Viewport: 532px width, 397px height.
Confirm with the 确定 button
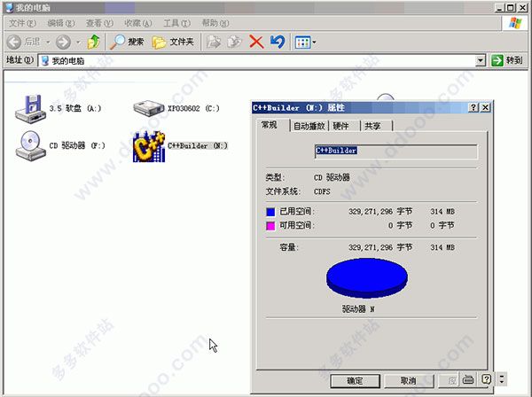click(355, 381)
